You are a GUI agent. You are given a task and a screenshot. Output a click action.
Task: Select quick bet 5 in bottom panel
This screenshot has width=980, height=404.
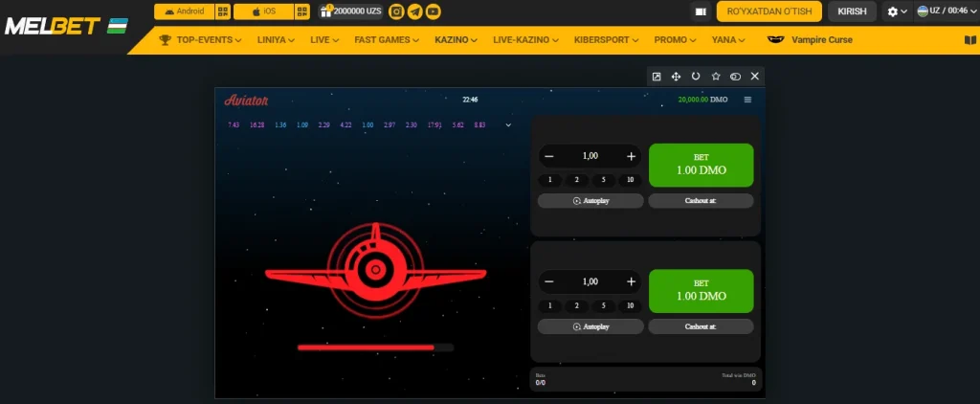[x=604, y=305]
